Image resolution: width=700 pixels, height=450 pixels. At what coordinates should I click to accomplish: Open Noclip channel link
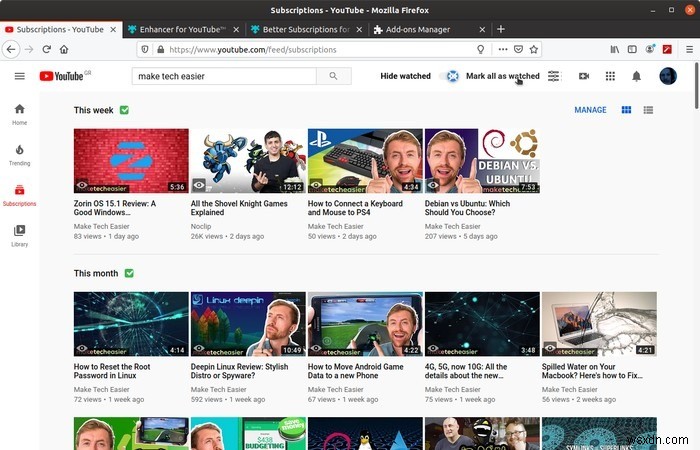pos(201,226)
